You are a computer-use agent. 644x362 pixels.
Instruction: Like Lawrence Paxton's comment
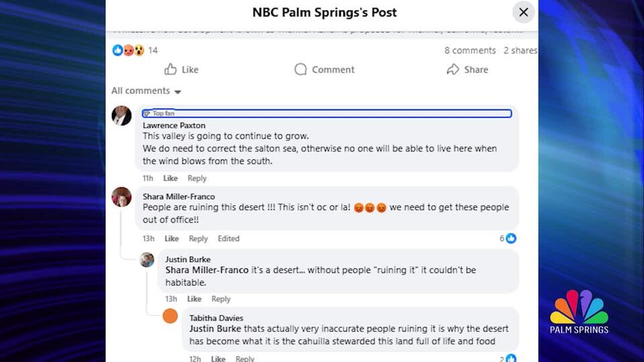170,178
